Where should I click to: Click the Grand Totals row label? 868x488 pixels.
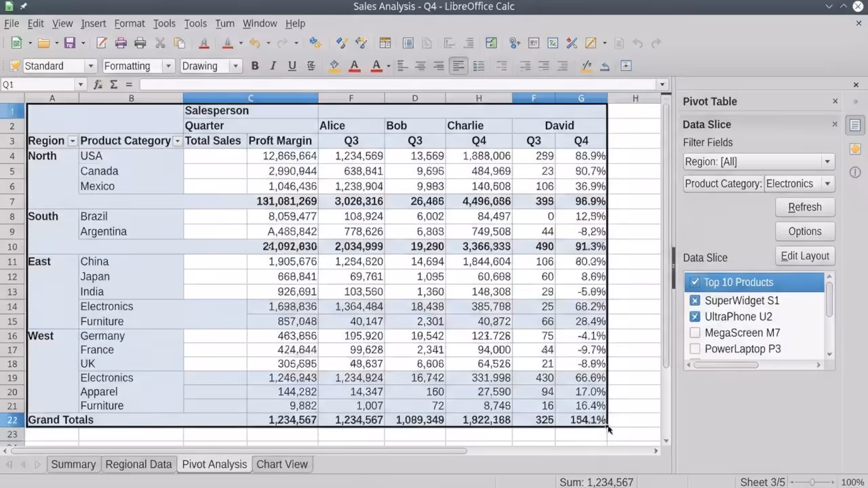tap(60, 420)
